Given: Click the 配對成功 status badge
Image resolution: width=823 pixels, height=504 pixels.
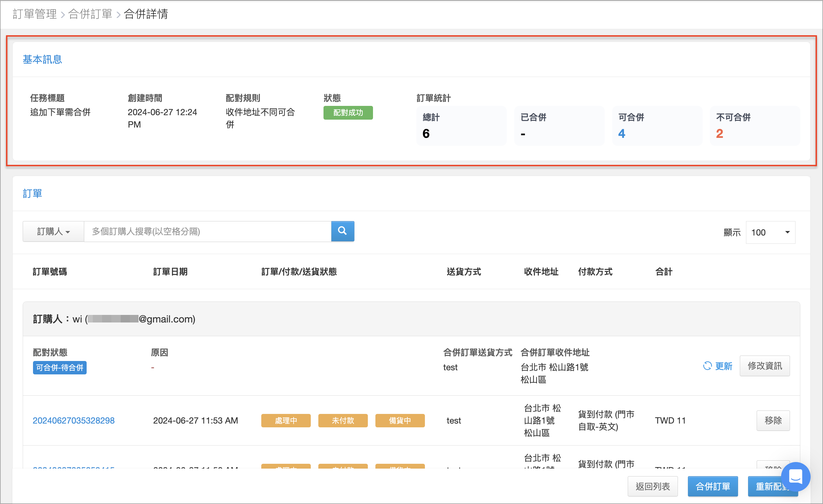Looking at the screenshot, I should point(348,113).
